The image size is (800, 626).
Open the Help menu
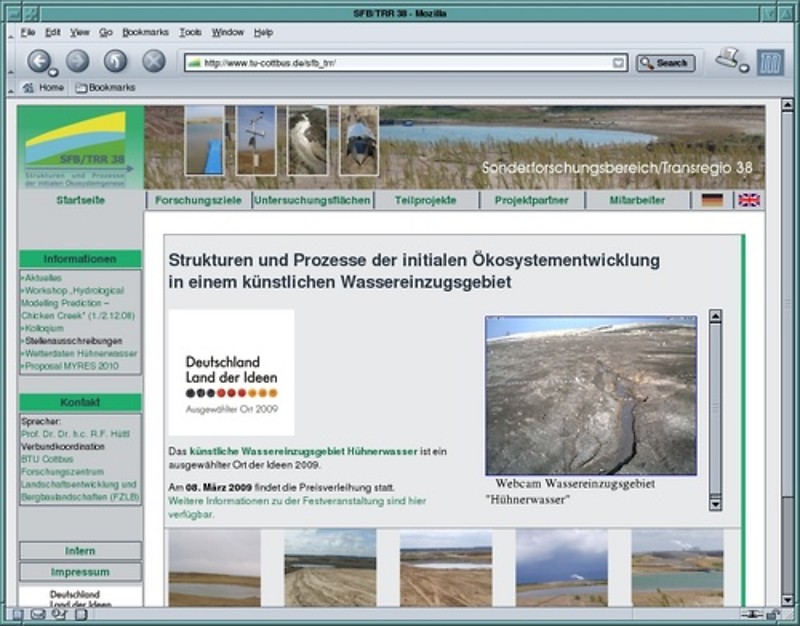coord(263,33)
